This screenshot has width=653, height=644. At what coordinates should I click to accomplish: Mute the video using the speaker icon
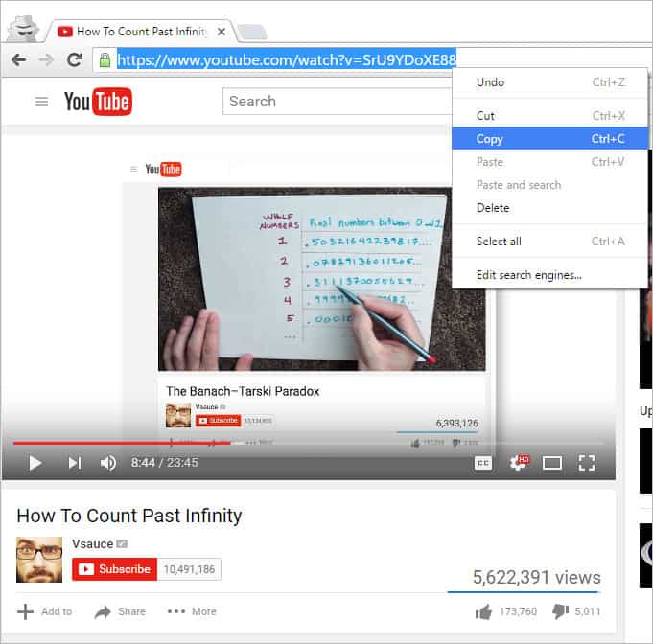click(x=108, y=463)
